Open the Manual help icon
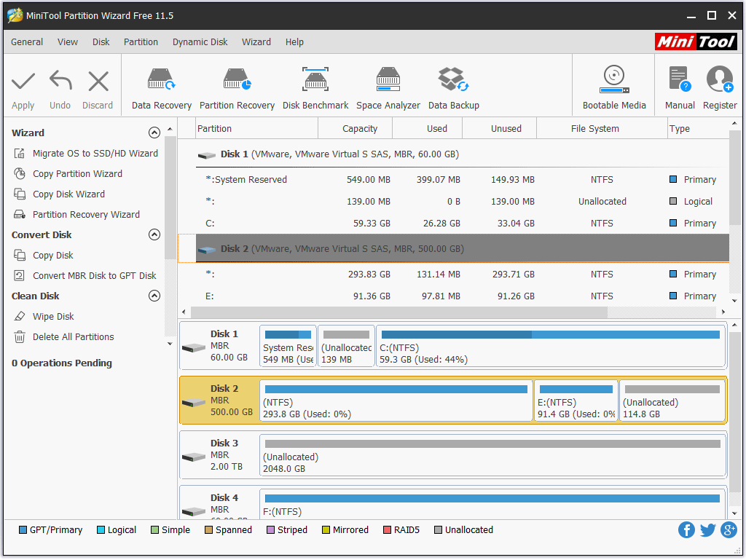 (679, 88)
